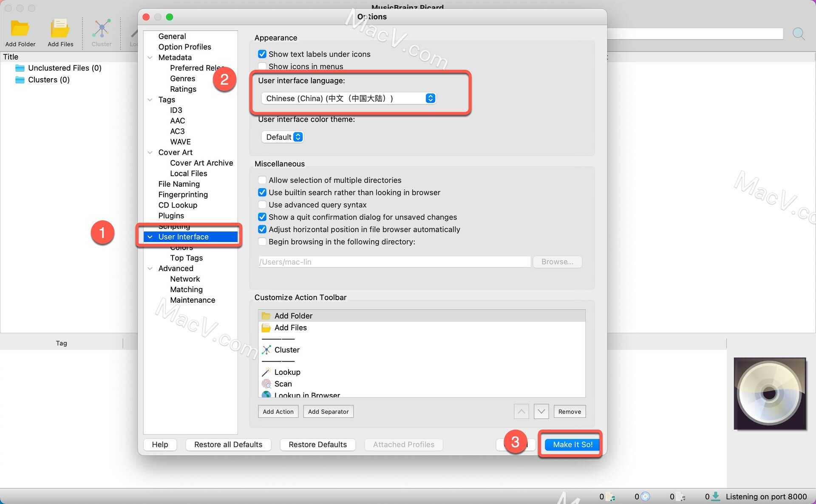Open the General options page
Viewport: 816px width, 504px height.
pyautogui.click(x=172, y=37)
